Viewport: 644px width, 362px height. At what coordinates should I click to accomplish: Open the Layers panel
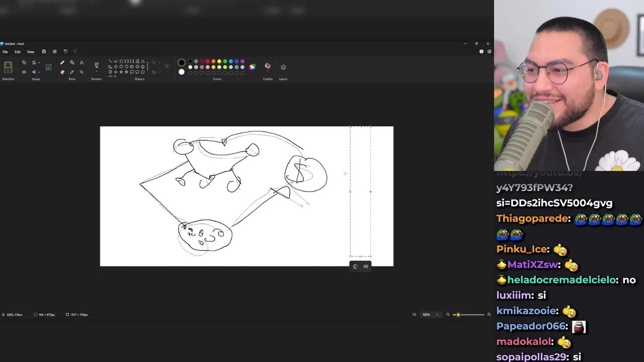283,67
